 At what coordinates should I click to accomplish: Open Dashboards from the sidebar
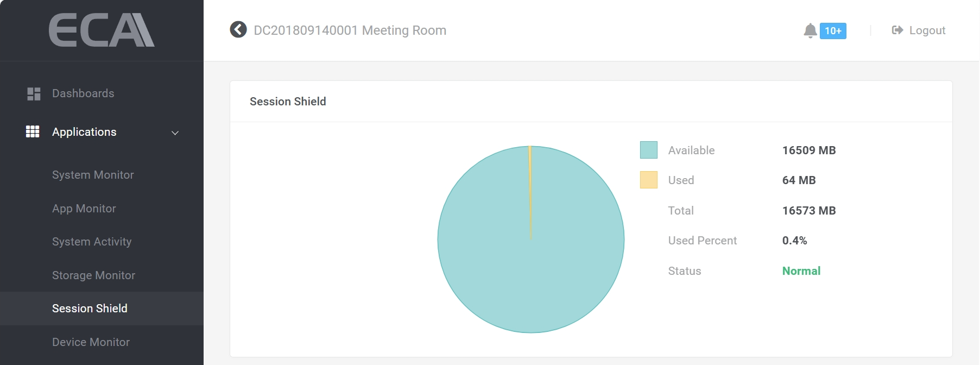tap(83, 93)
